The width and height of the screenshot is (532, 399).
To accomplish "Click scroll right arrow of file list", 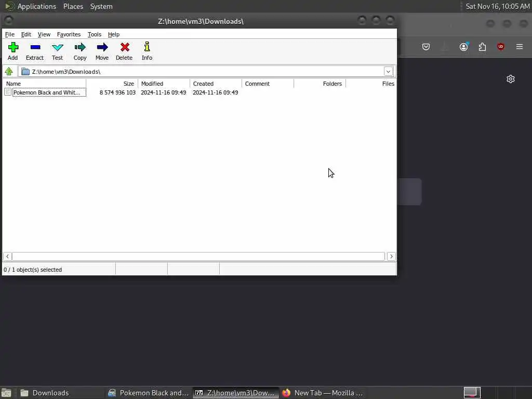I will pyautogui.click(x=391, y=257).
